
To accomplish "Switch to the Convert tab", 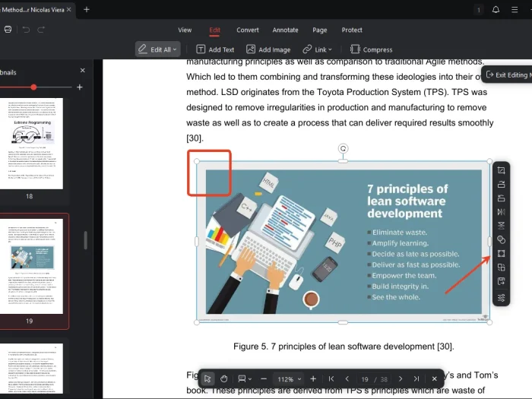I will (x=248, y=30).
